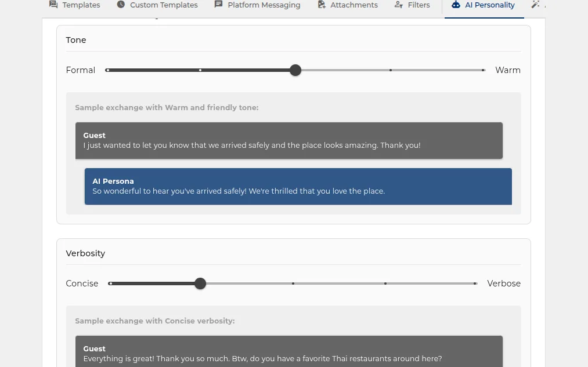This screenshot has height=367, width=588.
Task: Click the Templates tab icon
Action: tap(53, 5)
